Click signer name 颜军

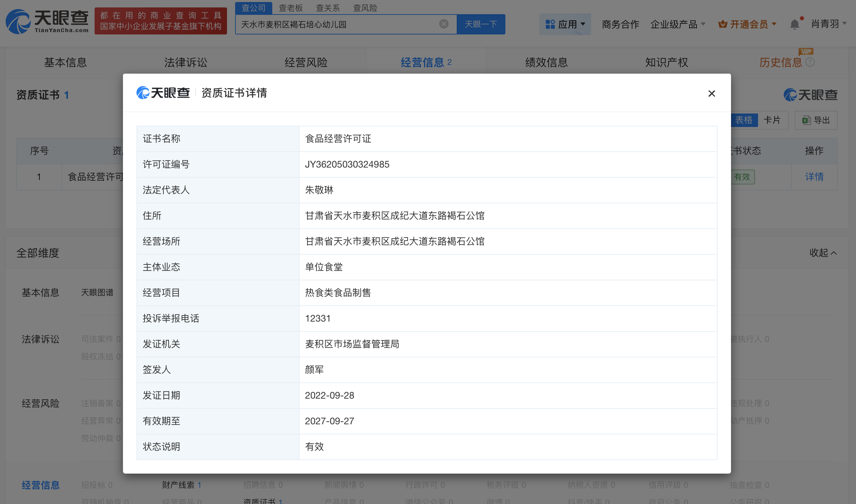pos(314,370)
